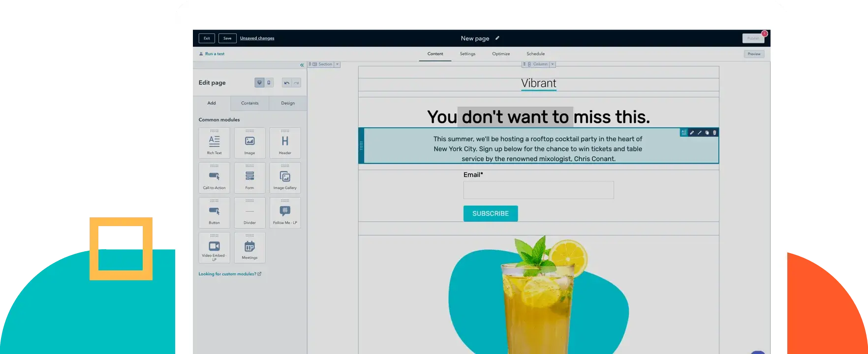Switch to mobile preview mode
Image resolution: width=868 pixels, height=354 pixels.
[x=269, y=83]
